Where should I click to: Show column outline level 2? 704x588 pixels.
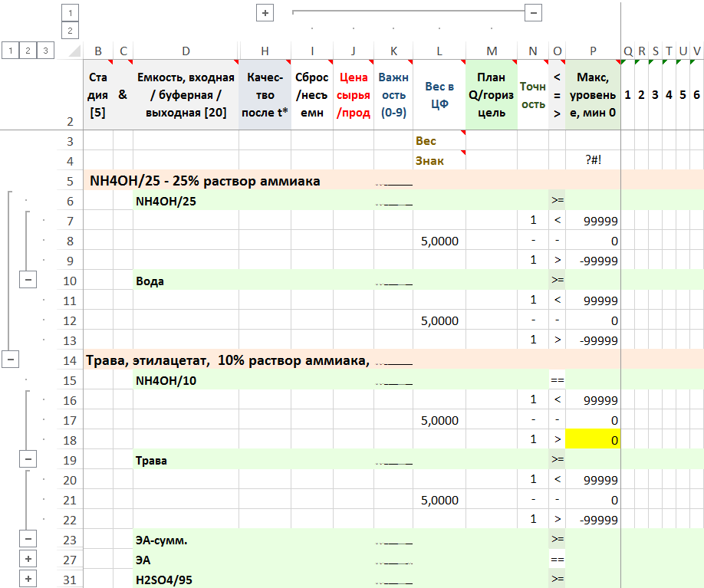pos(70,31)
